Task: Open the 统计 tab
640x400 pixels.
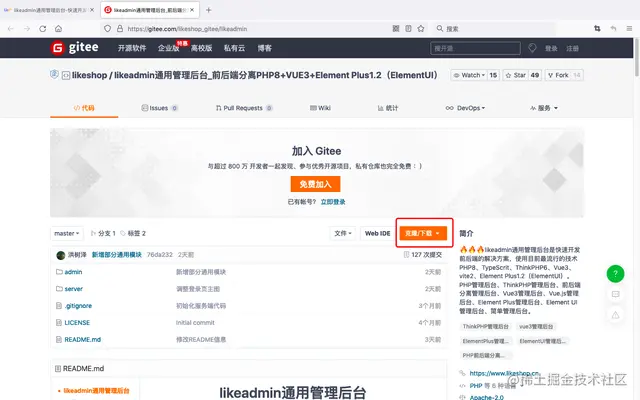Action: click(388, 108)
